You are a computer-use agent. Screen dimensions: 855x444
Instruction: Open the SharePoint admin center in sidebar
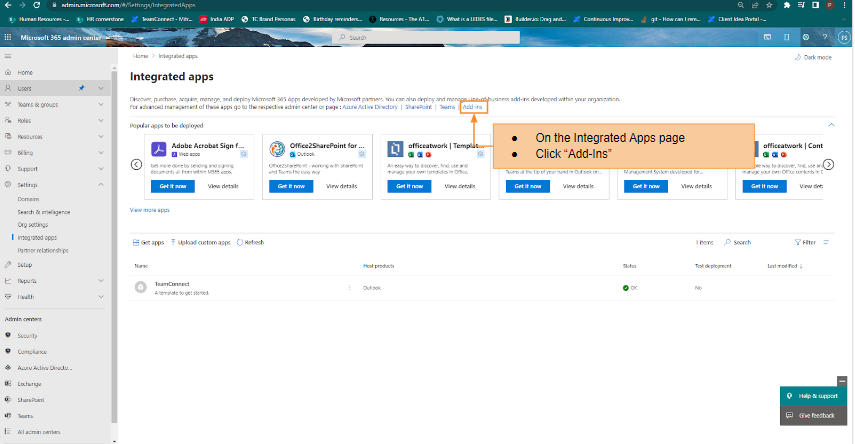[31, 400]
